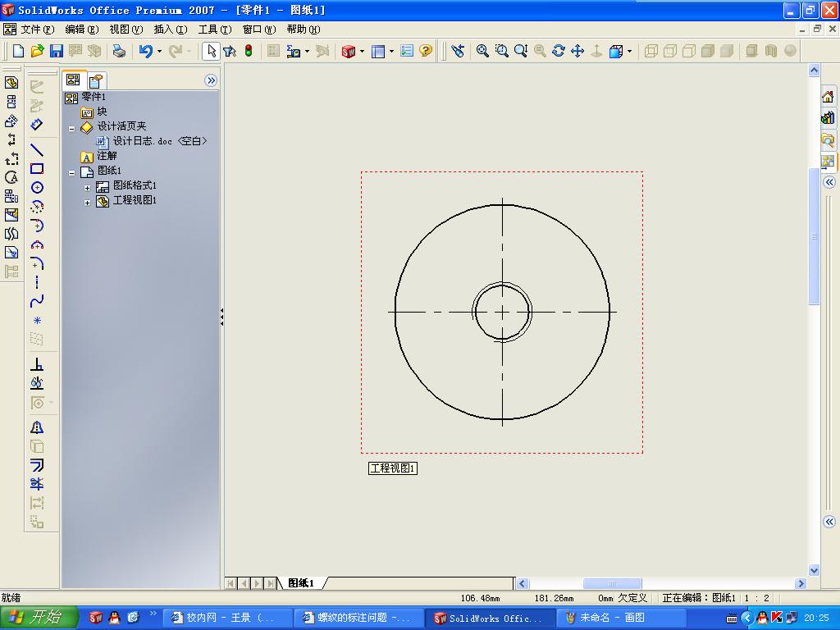Click the red SolidWorks cube icon
The image size is (840, 630).
point(348,51)
